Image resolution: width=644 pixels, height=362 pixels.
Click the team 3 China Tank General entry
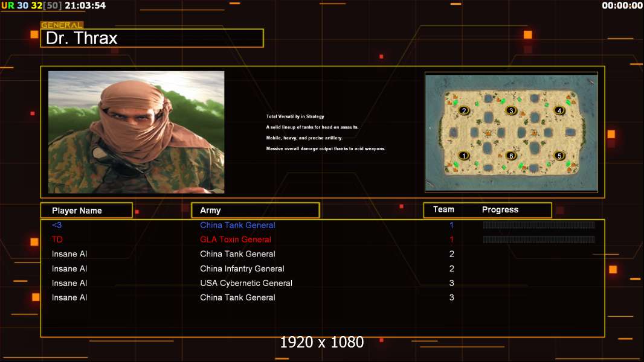pyautogui.click(x=237, y=297)
